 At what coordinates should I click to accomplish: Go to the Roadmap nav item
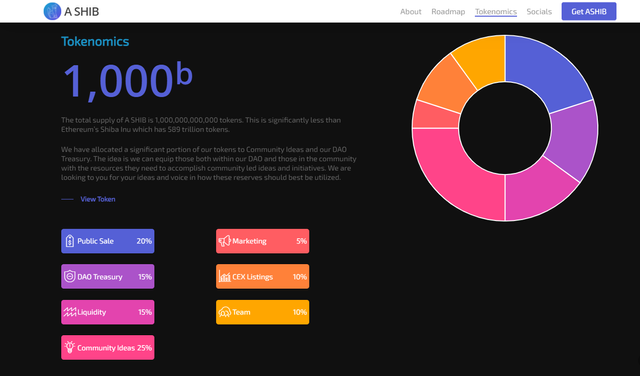pyautogui.click(x=448, y=11)
